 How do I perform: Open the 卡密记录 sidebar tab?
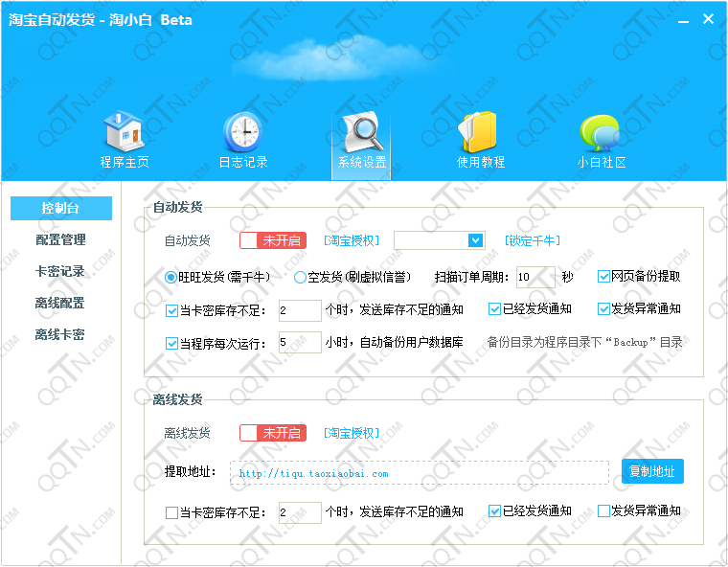(60, 271)
